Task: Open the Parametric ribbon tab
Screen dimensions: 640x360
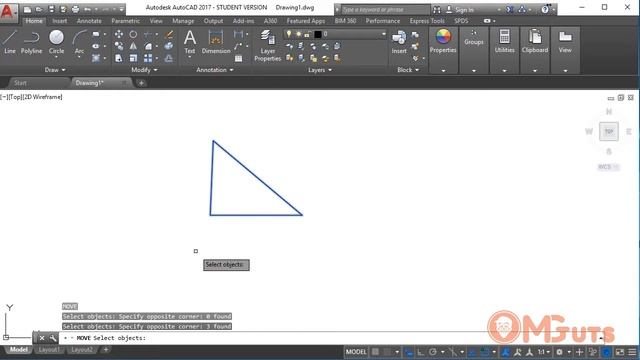Action: coord(125,21)
